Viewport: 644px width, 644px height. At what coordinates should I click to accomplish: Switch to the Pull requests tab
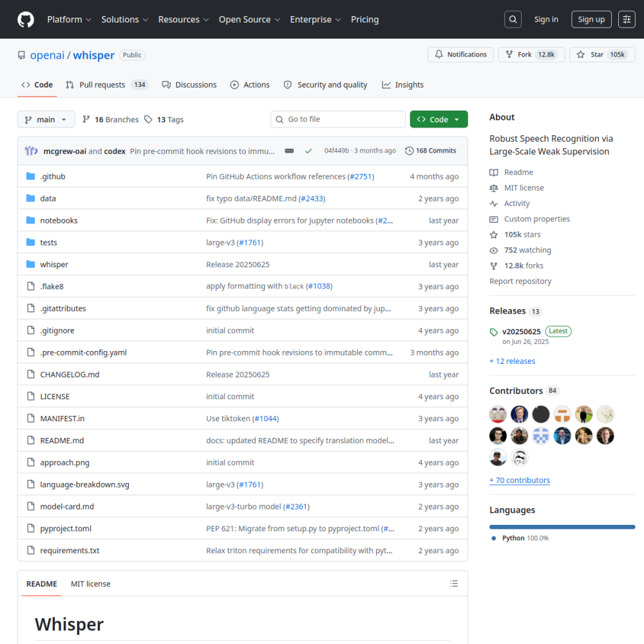click(107, 84)
